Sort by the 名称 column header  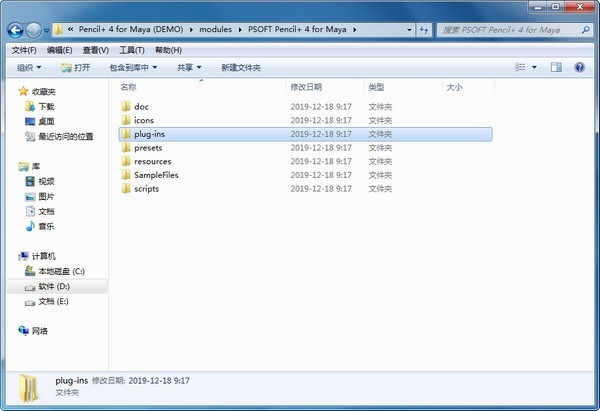[128, 87]
